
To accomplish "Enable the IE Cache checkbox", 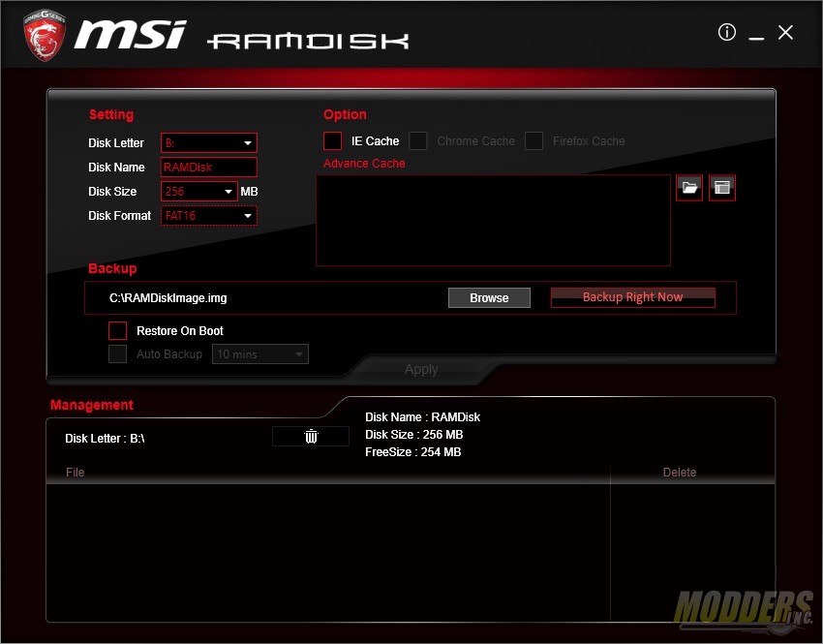I will pos(332,140).
